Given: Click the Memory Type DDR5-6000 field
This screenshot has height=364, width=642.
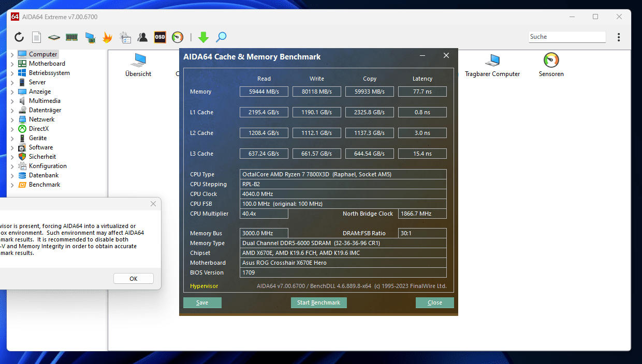Looking at the screenshot, I should (343, 243).
